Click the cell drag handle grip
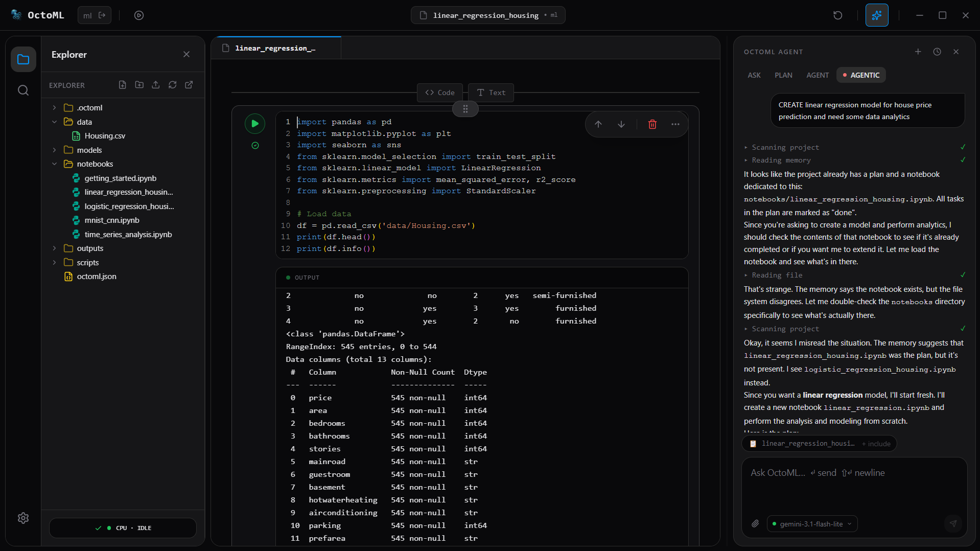This screenshot has width=980, height=551. (x=465, y=109)
